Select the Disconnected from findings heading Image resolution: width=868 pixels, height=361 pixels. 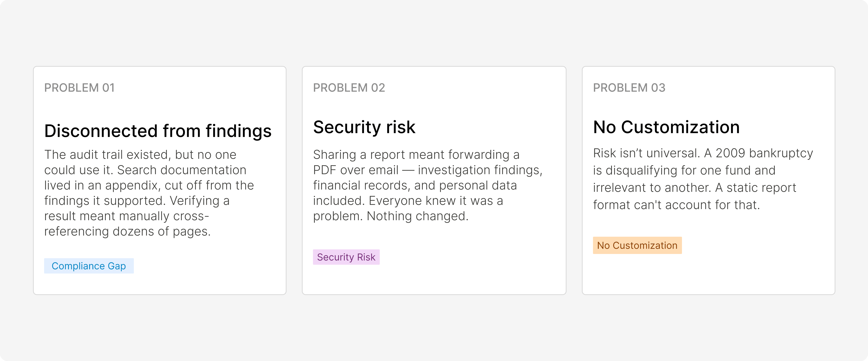(158, 131)
